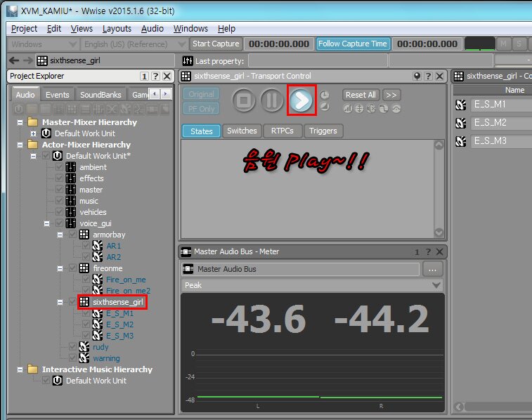Open the Project menu
Viewport: 532px width, 420px height.
tap(24, 29)
